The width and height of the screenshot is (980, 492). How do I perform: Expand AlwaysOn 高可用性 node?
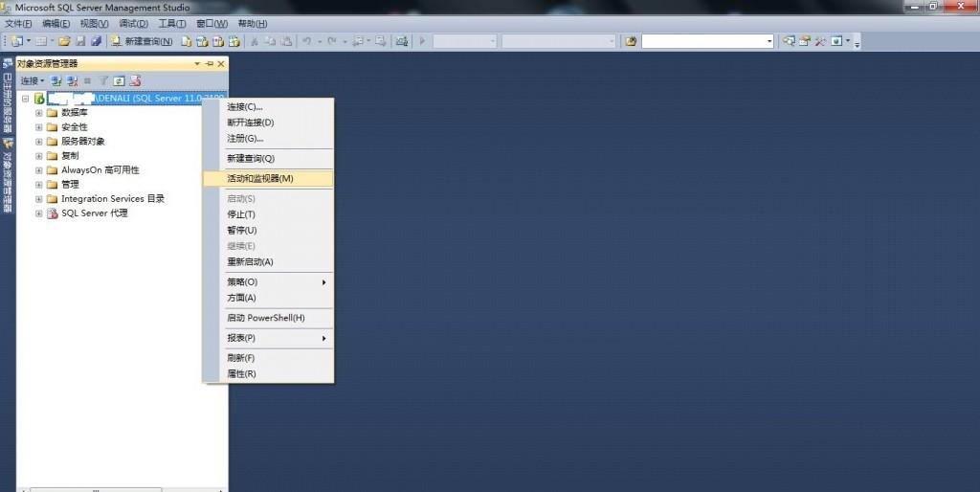pyautogui.click(x=38, y=170)
